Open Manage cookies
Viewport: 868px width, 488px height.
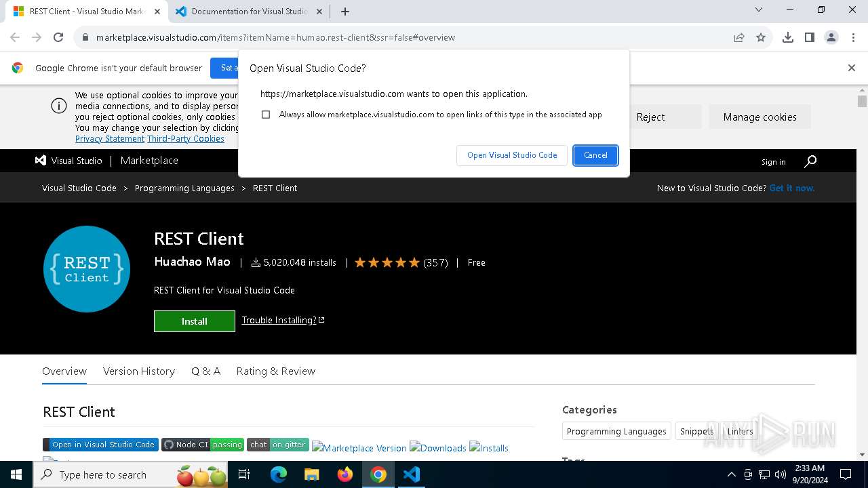pos(759,117)
